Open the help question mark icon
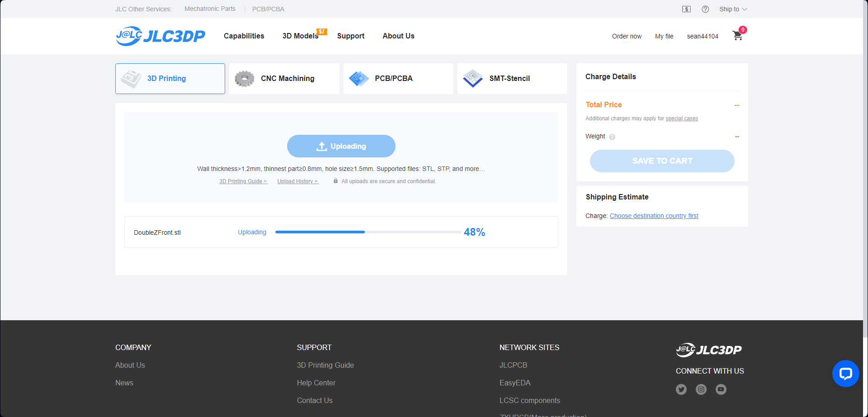 (x=705, y=9)
